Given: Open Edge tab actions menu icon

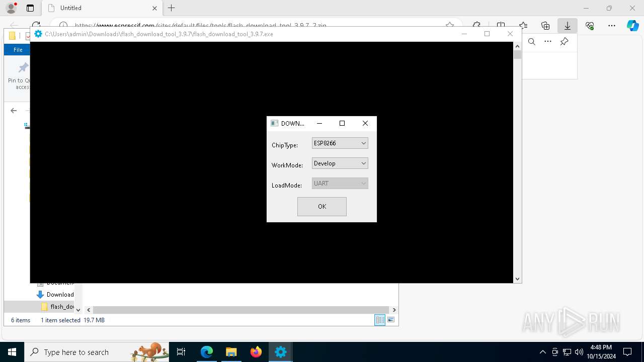Looking at the screenshot, I should coord(30,8).
